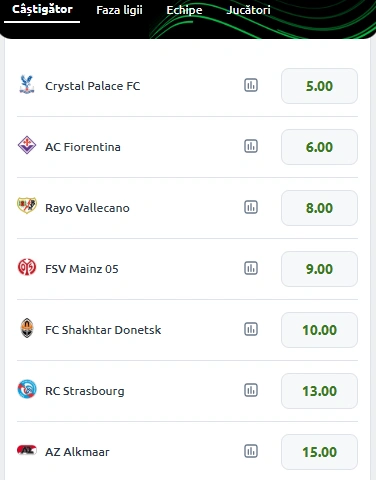Viewport: 376px width, 480px height.
Task: Open statistics icon for FC Shakhtar Donetsk
Action: click(251, 329)
